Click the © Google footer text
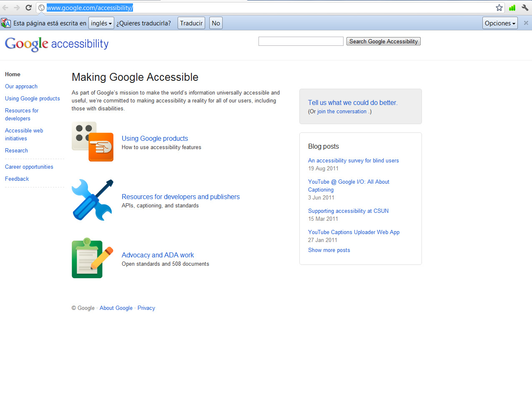Viewport: 532px width, 399px height. point(83,308)
